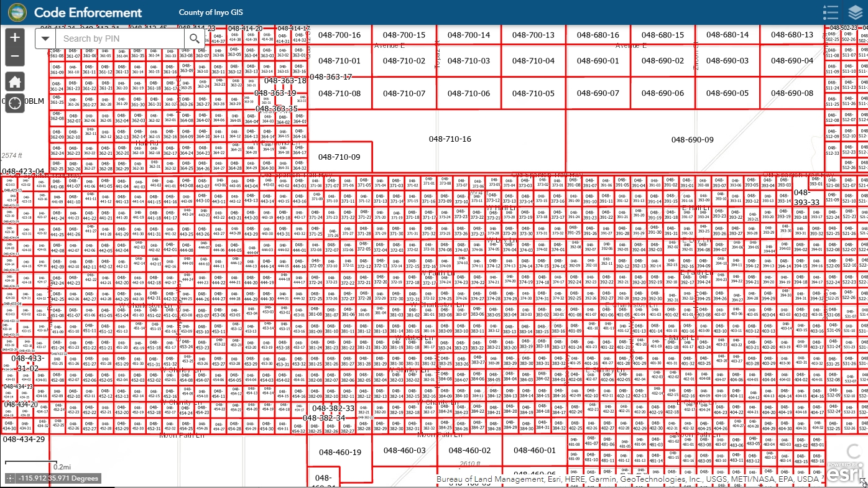Select parcel 048-710-04

coord(533,61)
